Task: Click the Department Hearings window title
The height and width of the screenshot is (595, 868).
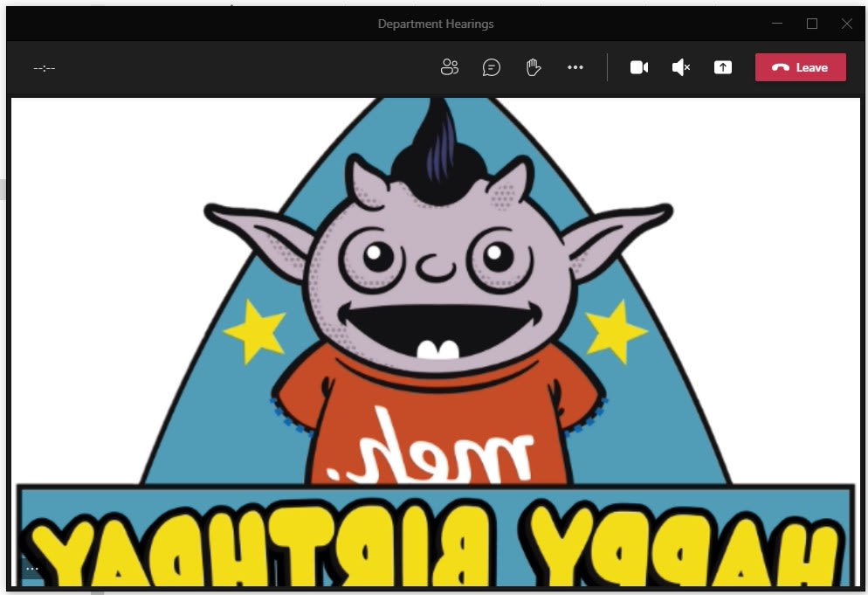Action: (x=436, y=24)
